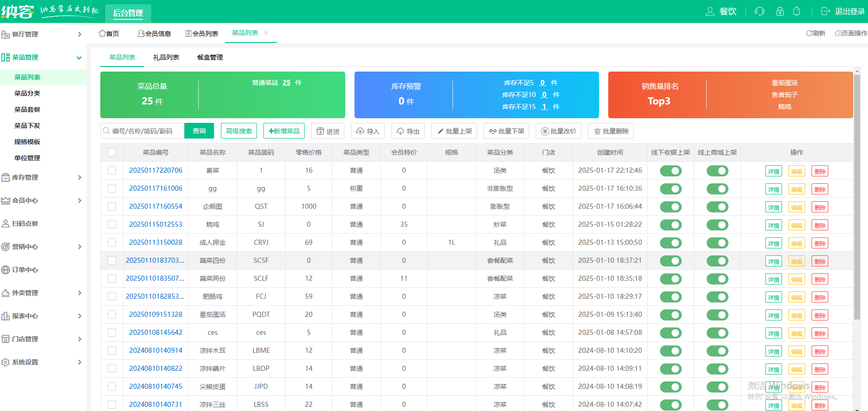Click the 查询 search button
Screen dimensions: 868x411
[x=199, y=131]
